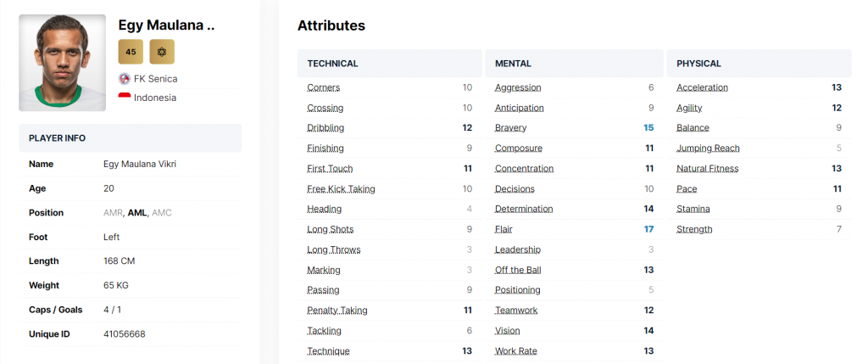
Task: Open the FK Senica club link
Action: point(155,79)
